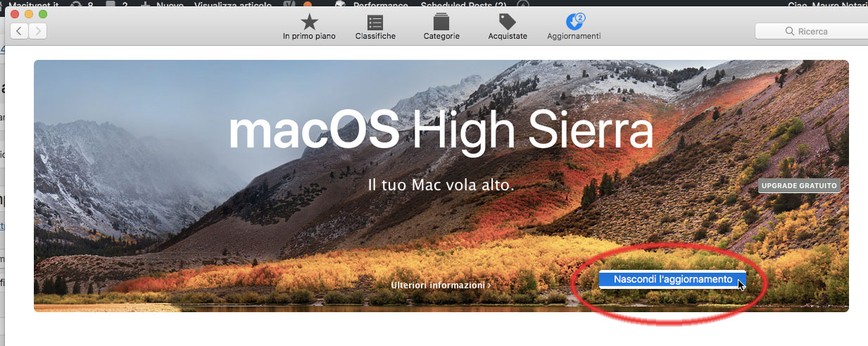This screenshot has width=868, height=346.
Task: Minimize the App Store window with yellow button
Action: tap(29, 14)
